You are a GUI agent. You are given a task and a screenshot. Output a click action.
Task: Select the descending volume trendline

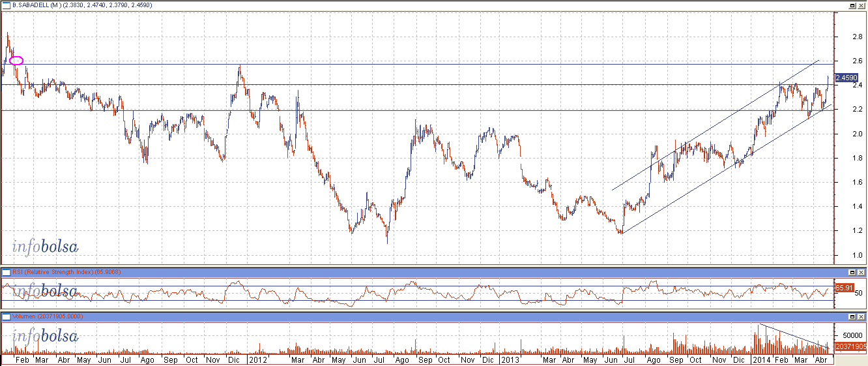tap(792, 336)
